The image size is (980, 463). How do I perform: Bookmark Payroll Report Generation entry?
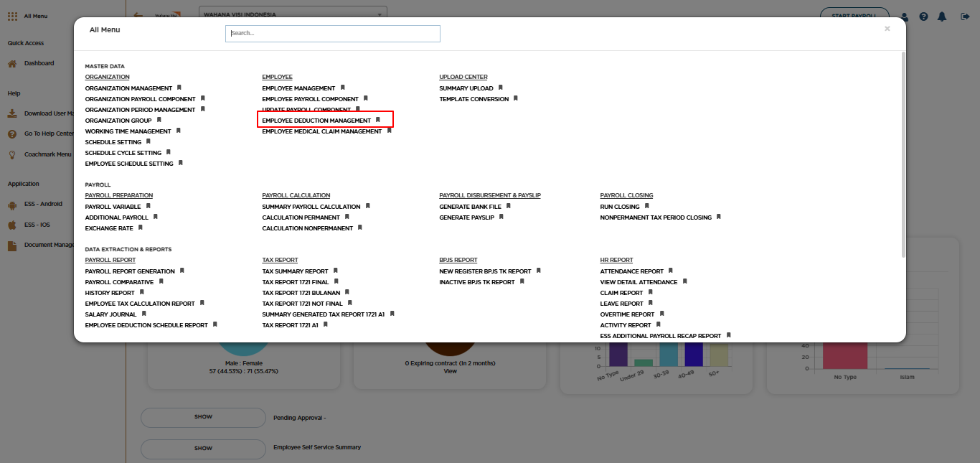pyautogui.click(x=182, y=271)
